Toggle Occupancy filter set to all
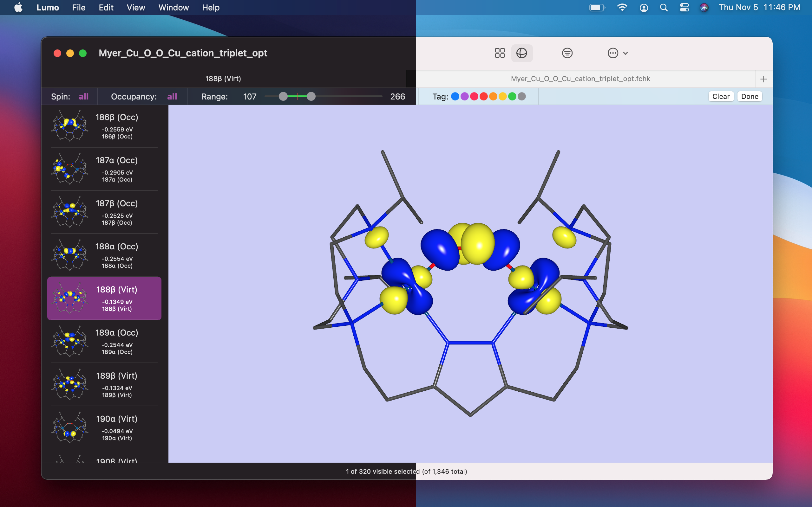Screen dimensions: 812x507 click(x=172, y=97)
